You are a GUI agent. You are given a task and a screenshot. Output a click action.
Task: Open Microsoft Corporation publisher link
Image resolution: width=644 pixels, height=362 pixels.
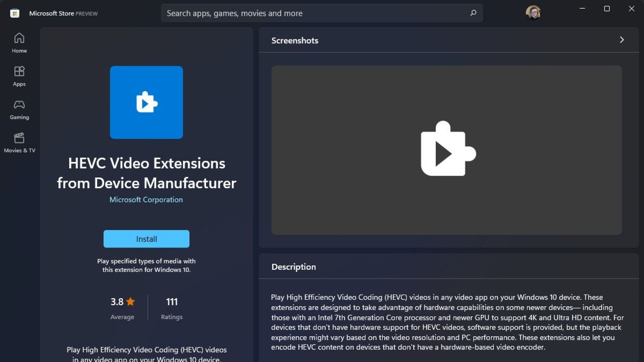point(146,200)
